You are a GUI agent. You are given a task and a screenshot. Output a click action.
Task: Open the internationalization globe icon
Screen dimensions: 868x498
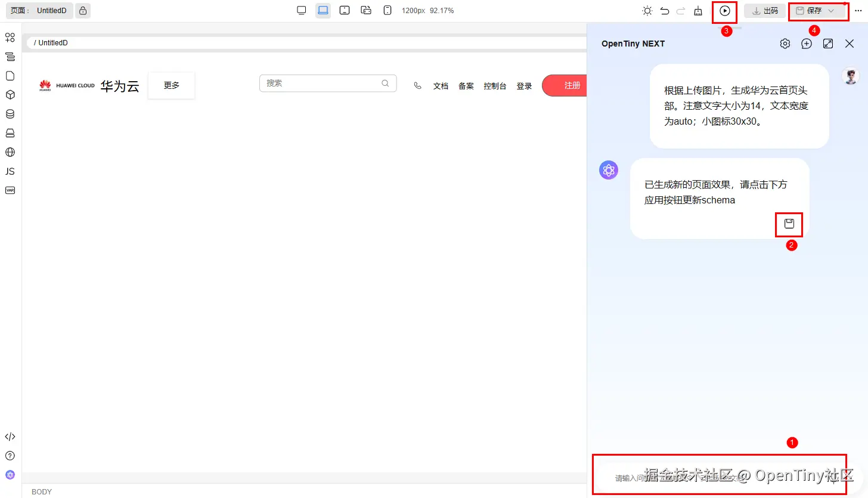pyautogui.click(x=10, y=152)
